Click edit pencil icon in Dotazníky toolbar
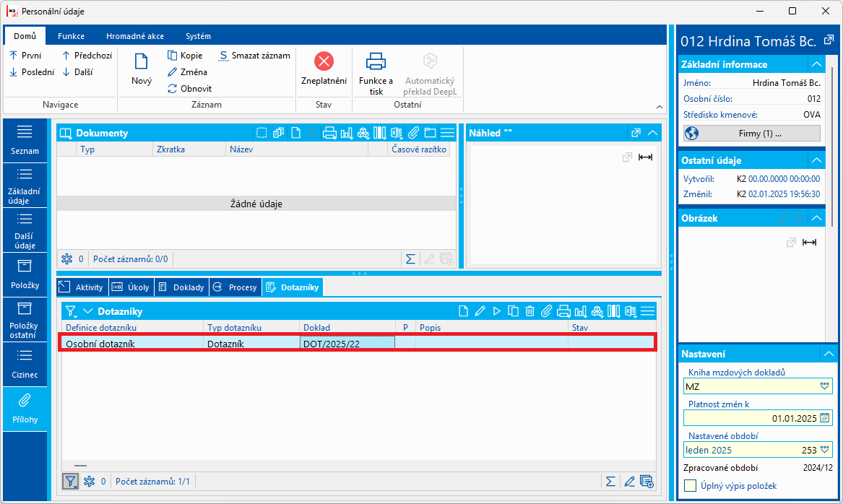 coord(480,311)
